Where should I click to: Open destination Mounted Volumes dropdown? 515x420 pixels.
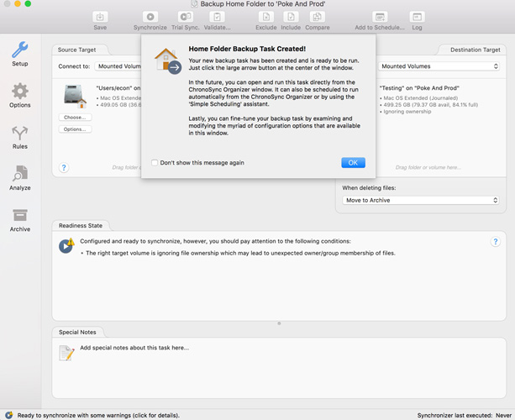coord(439,66)
